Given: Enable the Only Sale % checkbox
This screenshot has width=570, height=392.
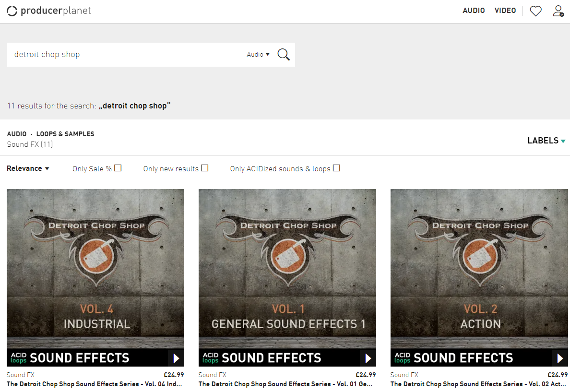Looking at the screenshot, I should tap(118, 168).
